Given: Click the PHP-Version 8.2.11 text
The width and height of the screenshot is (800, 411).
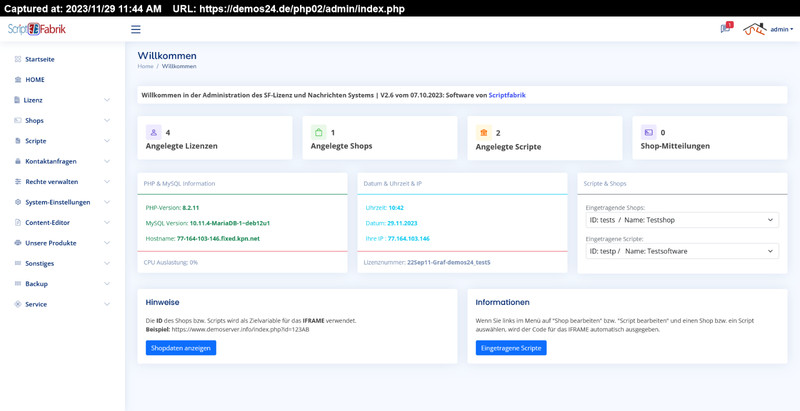Looking at the screenshot, I should pyautogui.click(x=172, y=208).
